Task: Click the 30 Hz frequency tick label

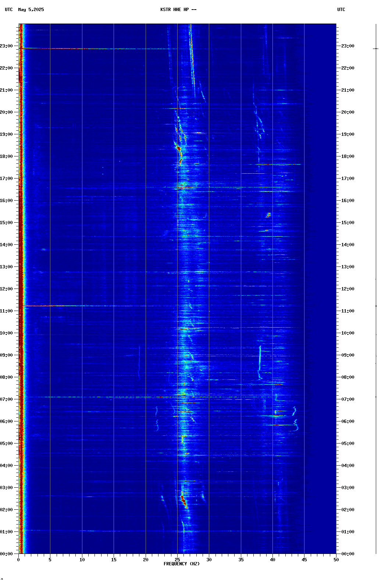Action: [209, 560]
